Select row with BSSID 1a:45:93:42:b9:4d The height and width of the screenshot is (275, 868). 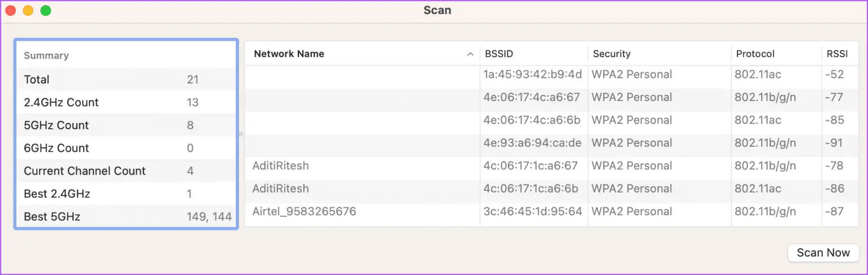tap(552, 75)
